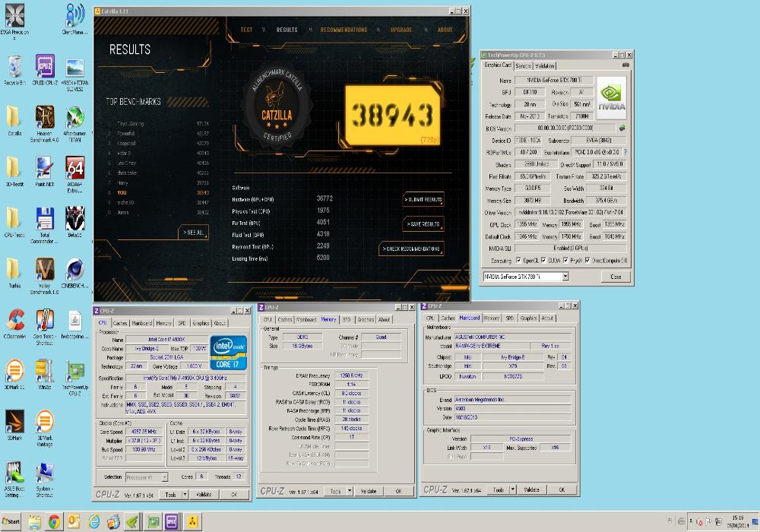
Task: Open AIDA64 Extreme desktop shortcut
Action: point(74,175)
